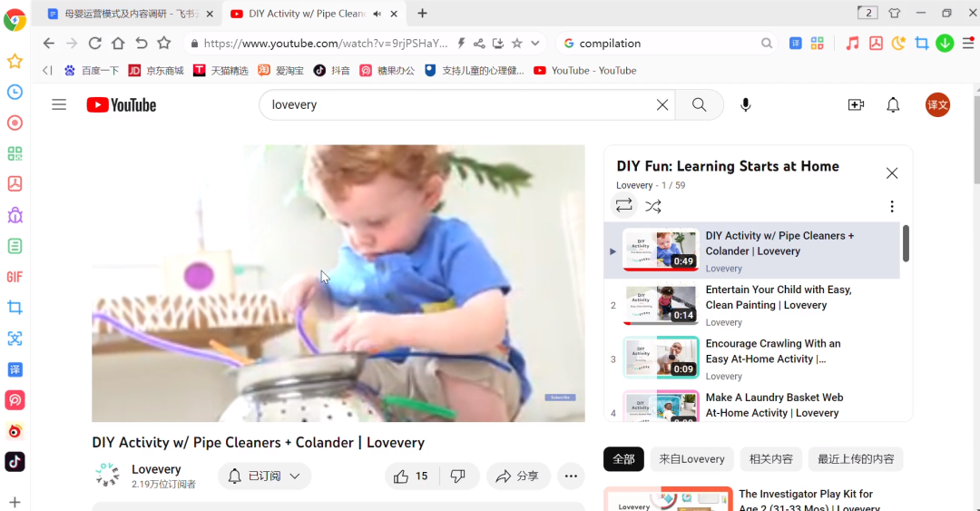
Task: Open the sidebar TikTok icon
Action: click(x=15, y=462)
